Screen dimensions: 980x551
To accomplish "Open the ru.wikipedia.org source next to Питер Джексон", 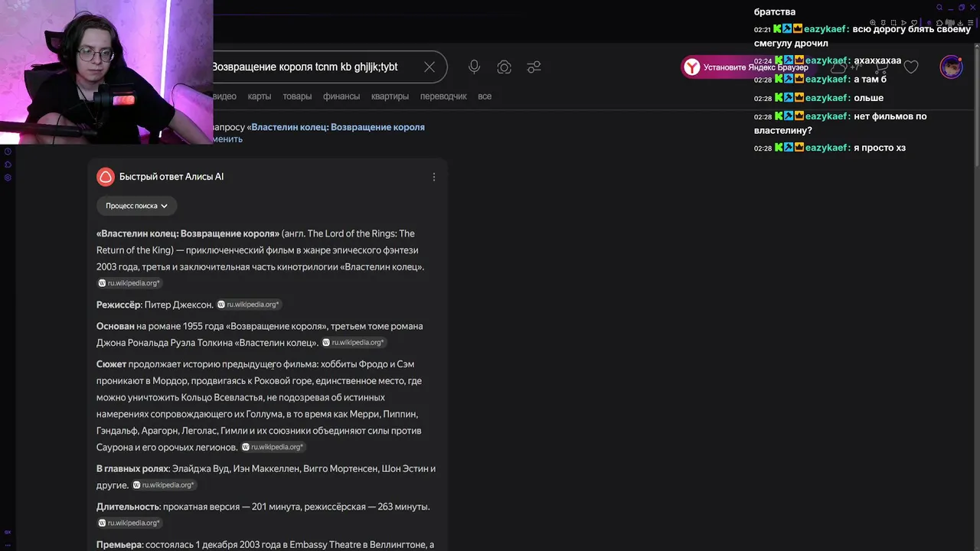I will (249, 305).
